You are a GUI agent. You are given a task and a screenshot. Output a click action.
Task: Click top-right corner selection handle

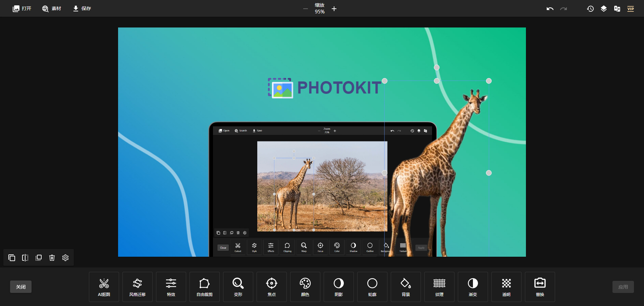coord(489,81)
